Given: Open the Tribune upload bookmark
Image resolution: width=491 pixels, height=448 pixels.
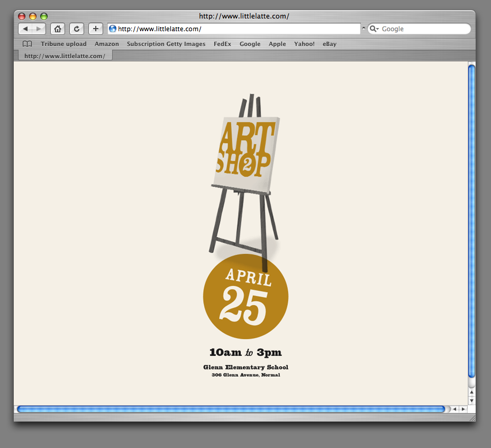Looking at the screenshot, I should (63, 44).
